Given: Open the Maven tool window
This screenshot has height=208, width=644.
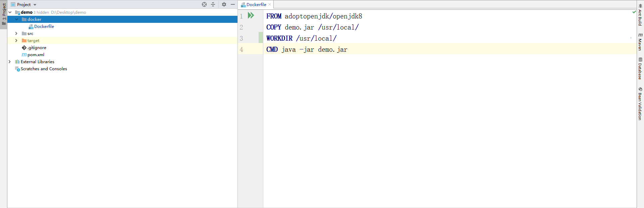Looking at the screenshot, I should click(x=640, y=42).
